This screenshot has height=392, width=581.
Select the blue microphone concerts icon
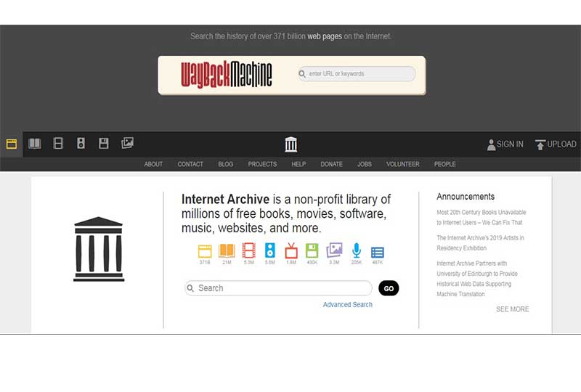[x=357, y=251]
